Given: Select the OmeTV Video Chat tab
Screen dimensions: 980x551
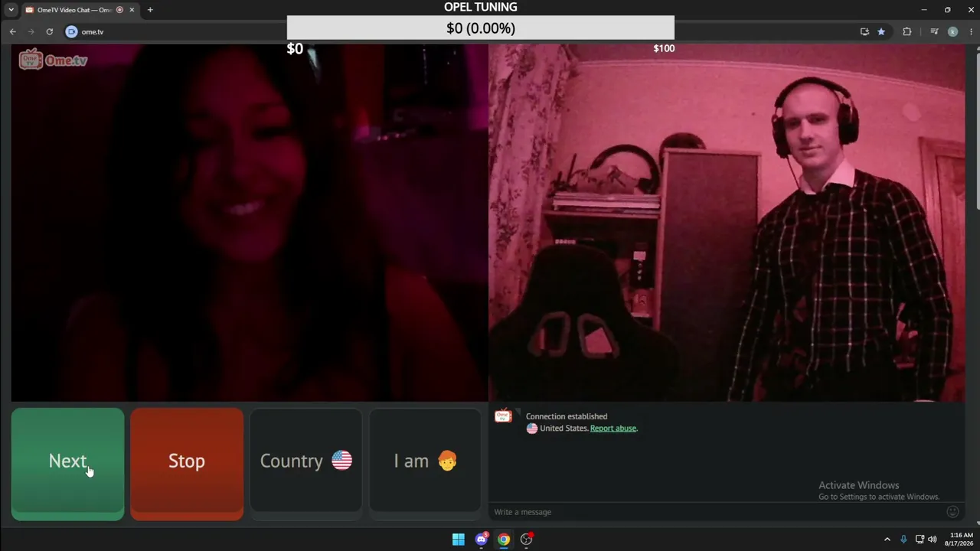Looking at the screenshot, I should coord(80,10).
